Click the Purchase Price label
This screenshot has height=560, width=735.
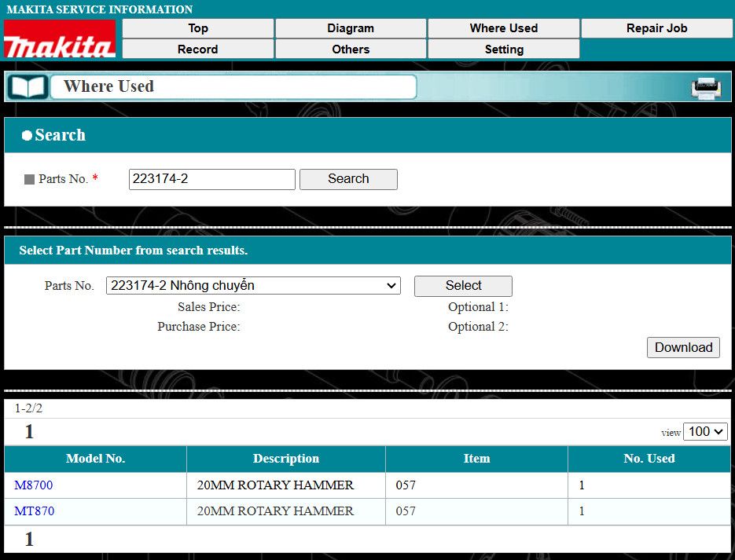199,327
